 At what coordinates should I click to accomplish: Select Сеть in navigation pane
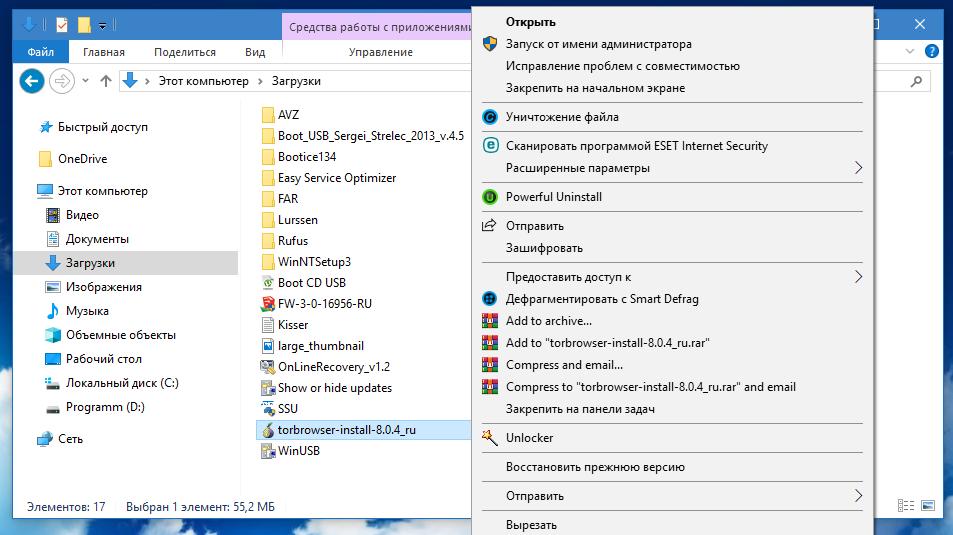point(71,439)
